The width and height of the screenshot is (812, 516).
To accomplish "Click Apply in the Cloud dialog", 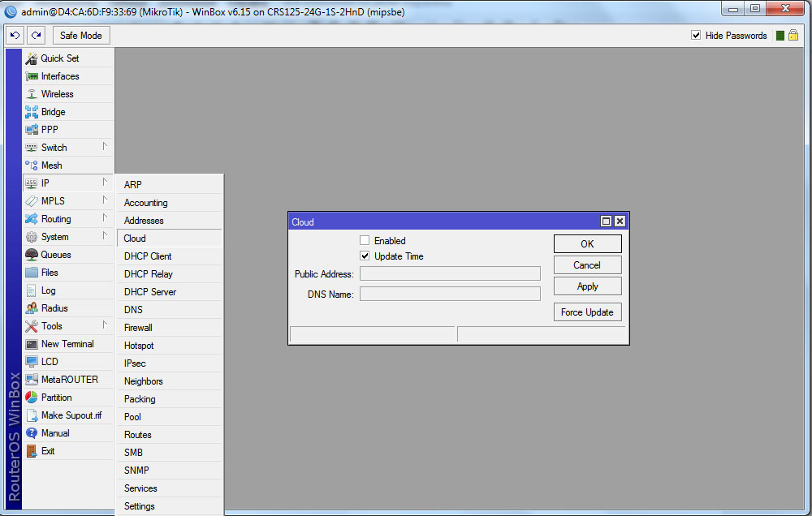I will pyautogui.click(x=587, y=286).
